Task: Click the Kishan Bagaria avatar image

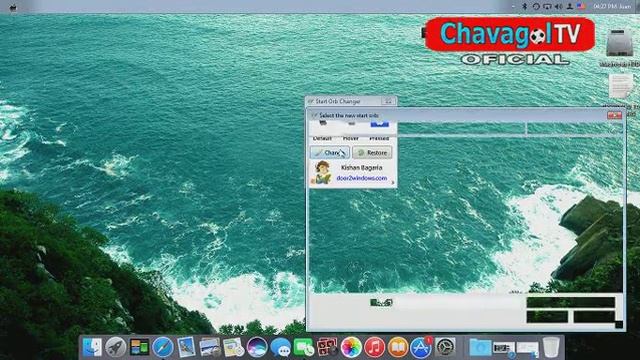Action: point(322,172)
